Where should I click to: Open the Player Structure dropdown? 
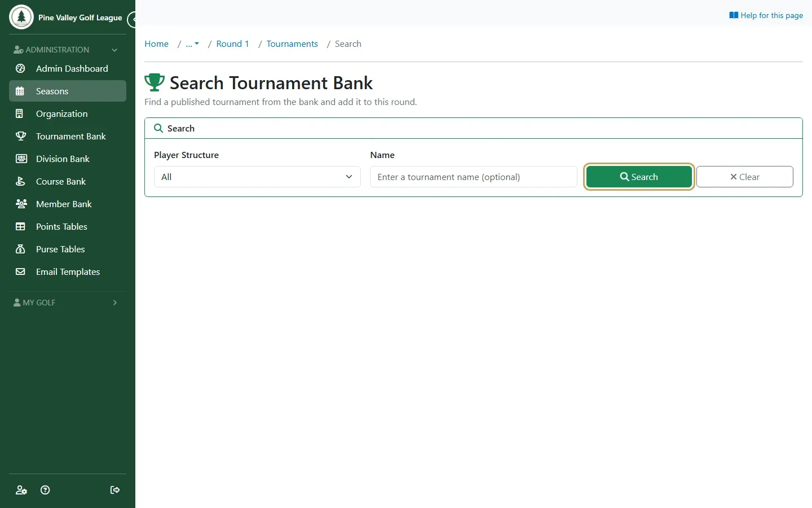click(x=257, y=177)
